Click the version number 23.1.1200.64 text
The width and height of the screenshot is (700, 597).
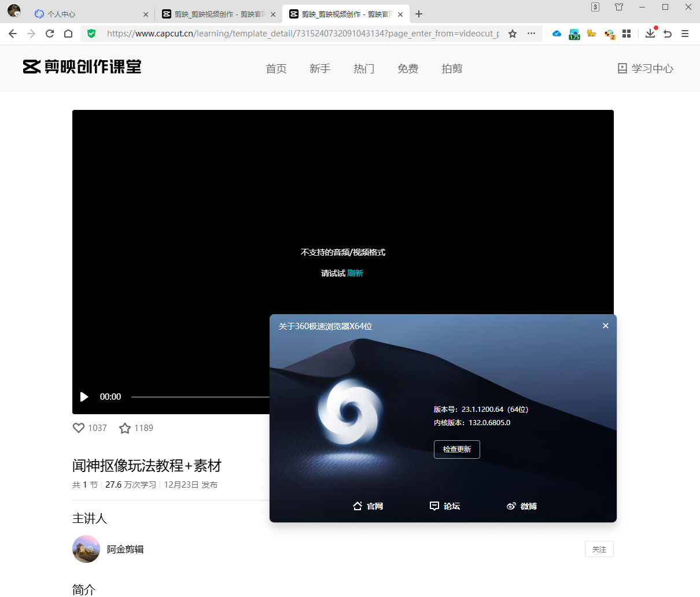481,410
